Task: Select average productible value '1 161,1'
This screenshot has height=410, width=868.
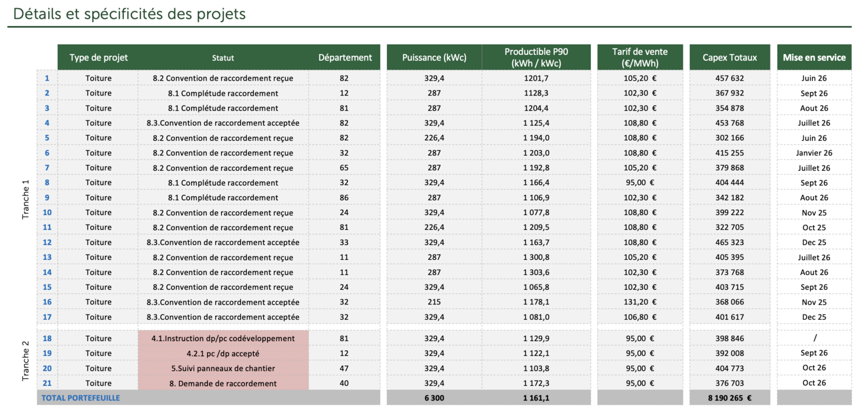Action: [x=536, y=398]
